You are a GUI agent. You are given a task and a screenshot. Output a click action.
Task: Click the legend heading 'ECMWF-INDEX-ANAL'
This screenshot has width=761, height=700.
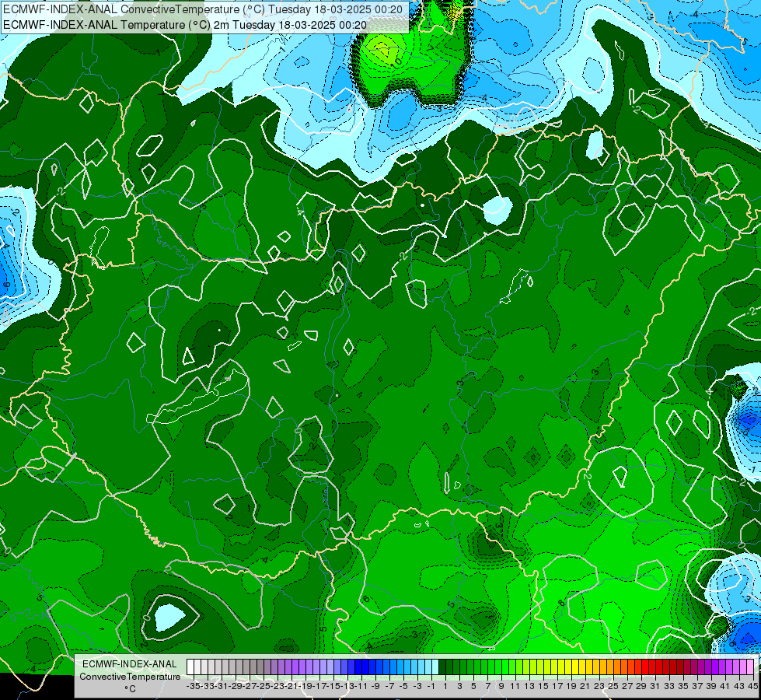pos(130,664)
